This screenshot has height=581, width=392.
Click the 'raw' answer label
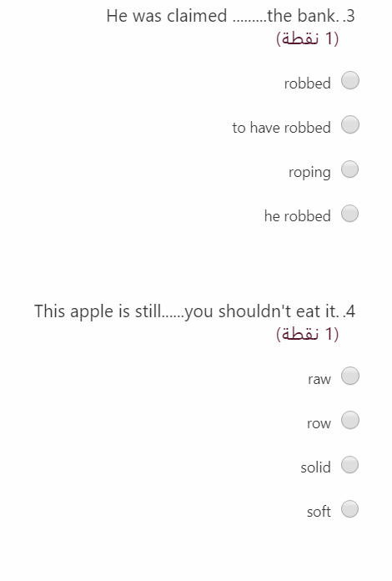(319, 379)
